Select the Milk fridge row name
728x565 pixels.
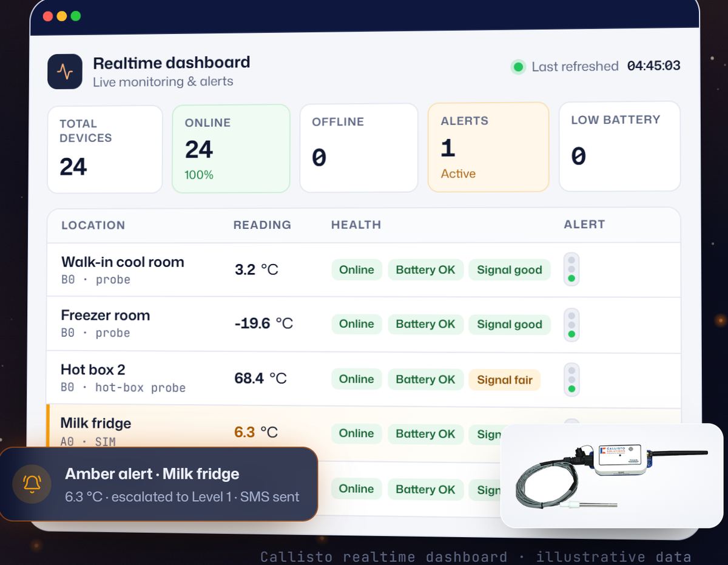(96, 423)
